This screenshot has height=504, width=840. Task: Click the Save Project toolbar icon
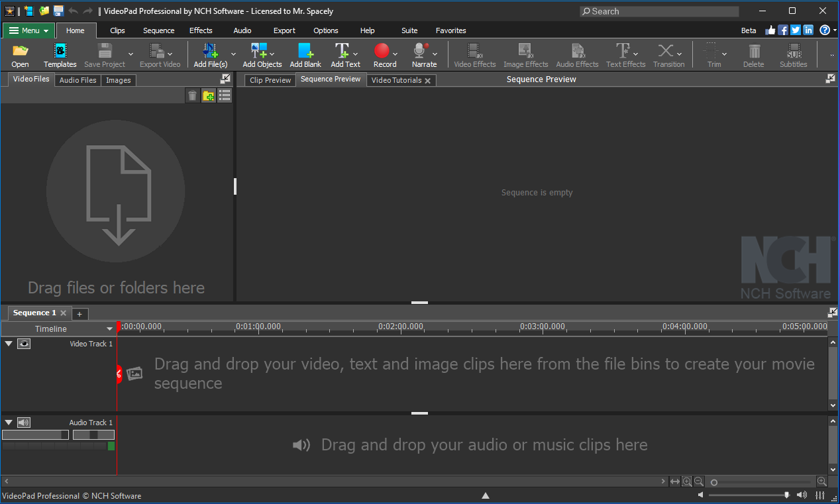click(105, 51)
